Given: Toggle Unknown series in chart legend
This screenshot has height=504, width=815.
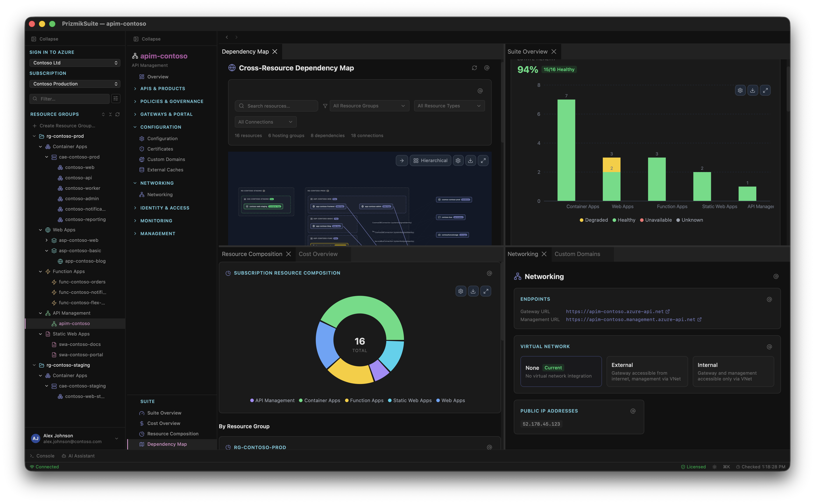Looking at the screenshot, I should (689, 220).
